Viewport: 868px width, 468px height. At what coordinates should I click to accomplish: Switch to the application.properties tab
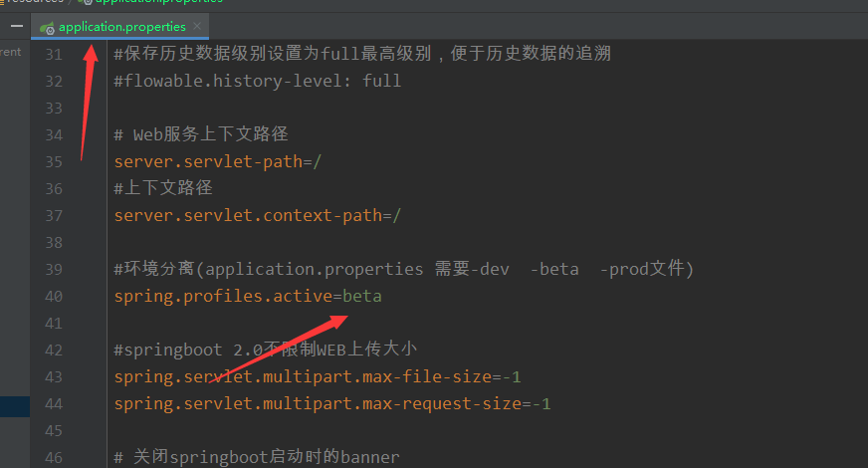click(x=121, y=26)
